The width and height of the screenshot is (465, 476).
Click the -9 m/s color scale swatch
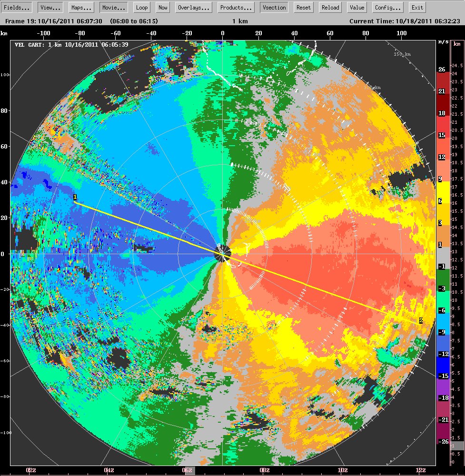443,332
